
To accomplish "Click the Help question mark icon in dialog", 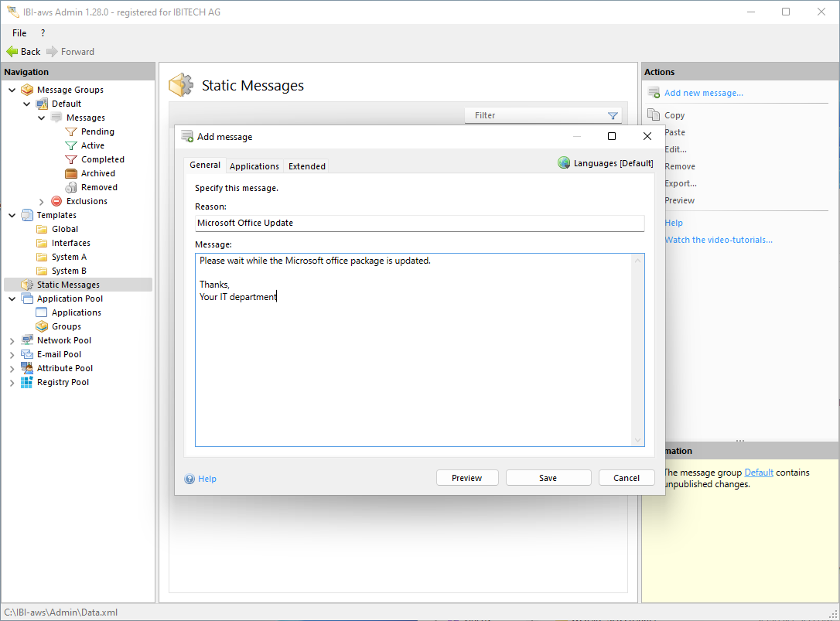I will 190,479.
